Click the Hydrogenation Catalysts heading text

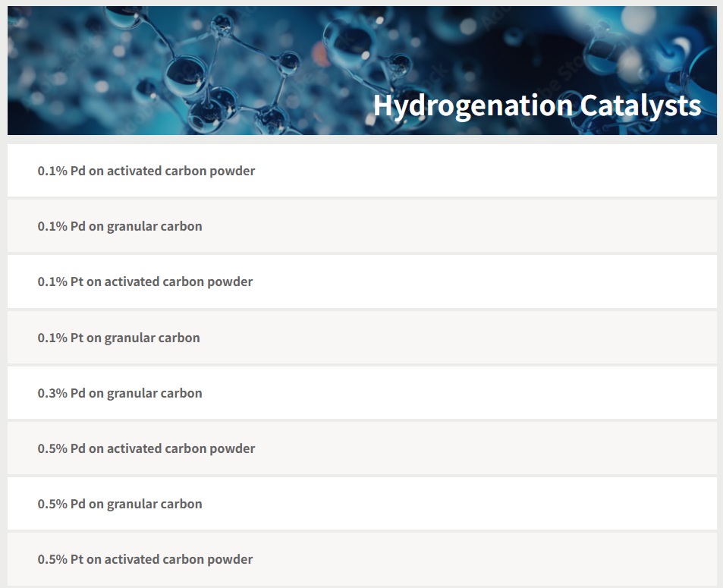[536, 105]
